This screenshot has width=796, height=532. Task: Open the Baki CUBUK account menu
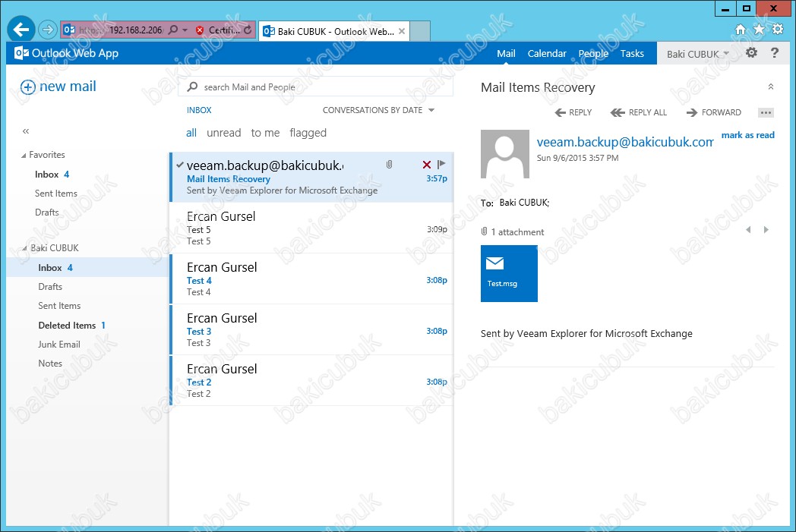[x=698, y=54]
